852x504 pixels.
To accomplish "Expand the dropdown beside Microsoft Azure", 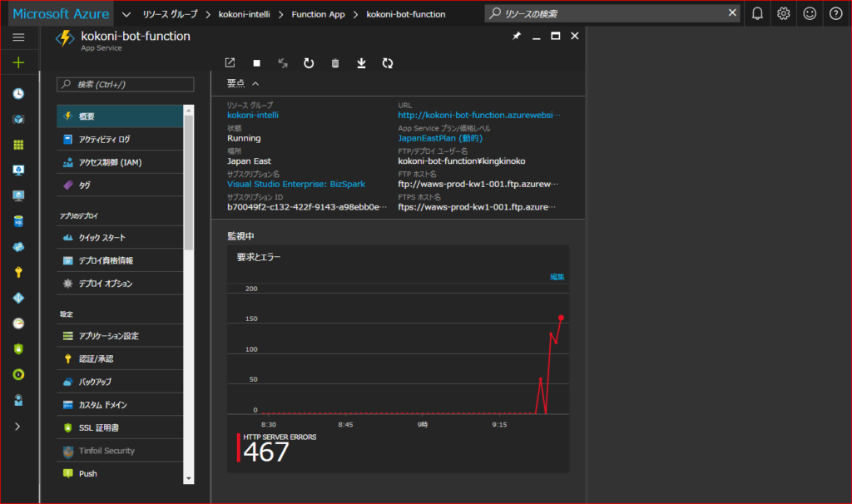I will 126,14.
